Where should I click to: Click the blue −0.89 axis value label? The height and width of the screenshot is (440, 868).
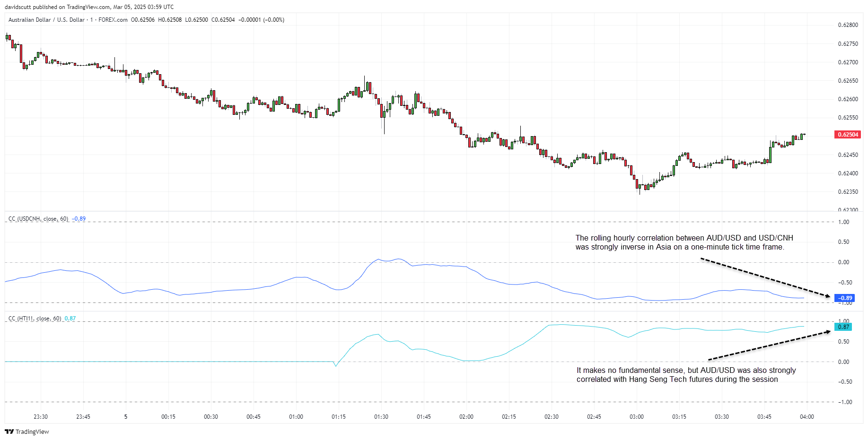coord(845,298)
